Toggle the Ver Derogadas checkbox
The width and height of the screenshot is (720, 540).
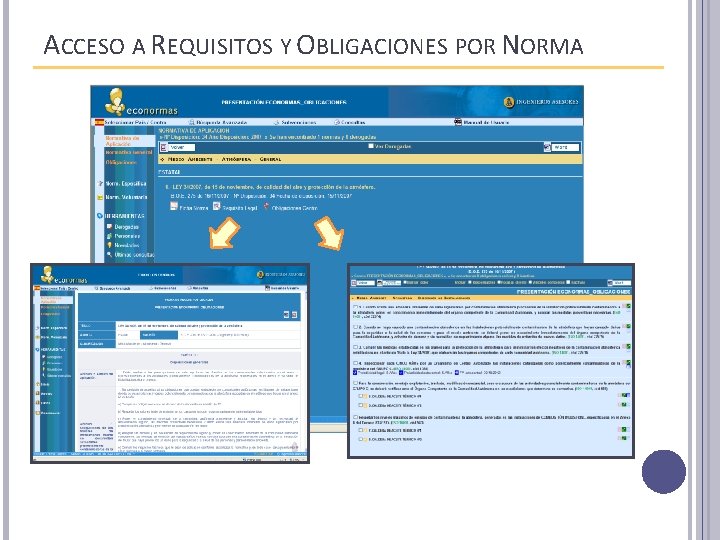click(371, 146)
